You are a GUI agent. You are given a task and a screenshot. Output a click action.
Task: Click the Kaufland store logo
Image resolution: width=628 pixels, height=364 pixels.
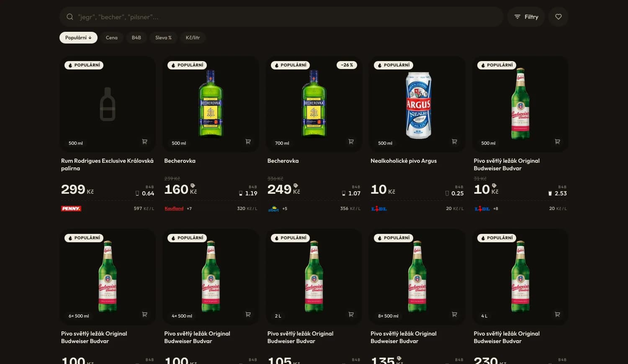[x=174, y=208]
